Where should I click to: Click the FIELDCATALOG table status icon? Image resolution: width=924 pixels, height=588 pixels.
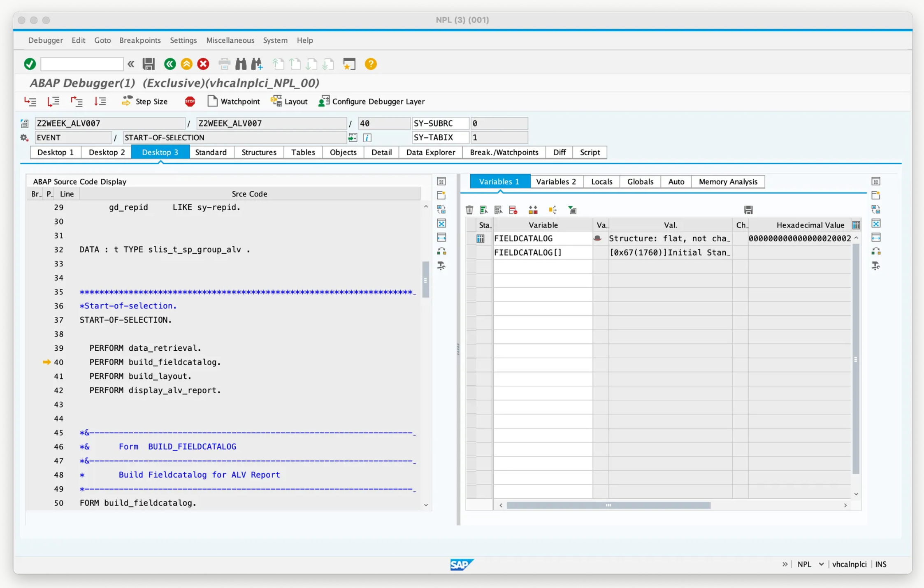480,238
